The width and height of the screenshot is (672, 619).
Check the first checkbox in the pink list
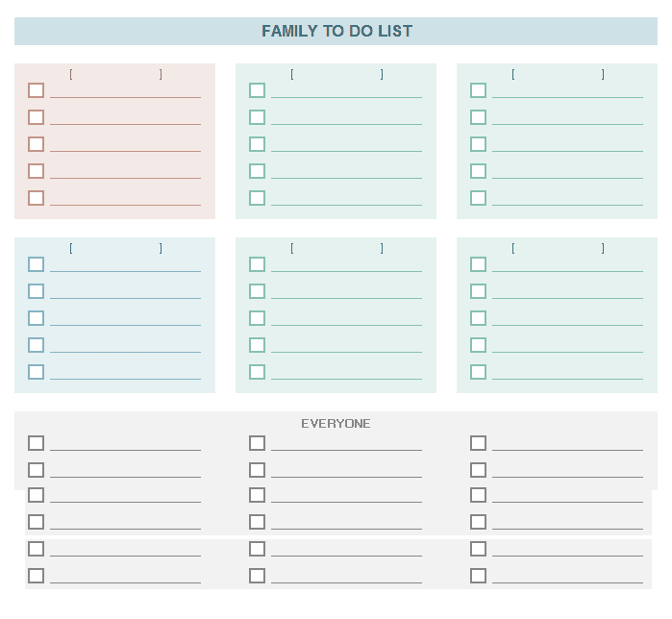[x=37, y=90]
